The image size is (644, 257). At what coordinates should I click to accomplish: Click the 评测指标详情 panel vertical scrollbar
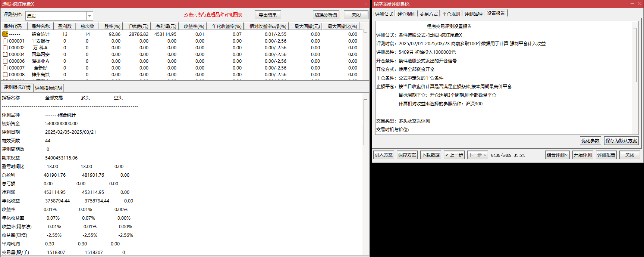[x=365, y=123]
